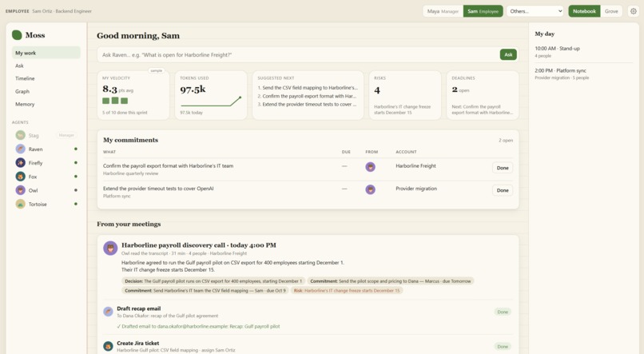Open Ask in sidebar

tap(46, 66)
